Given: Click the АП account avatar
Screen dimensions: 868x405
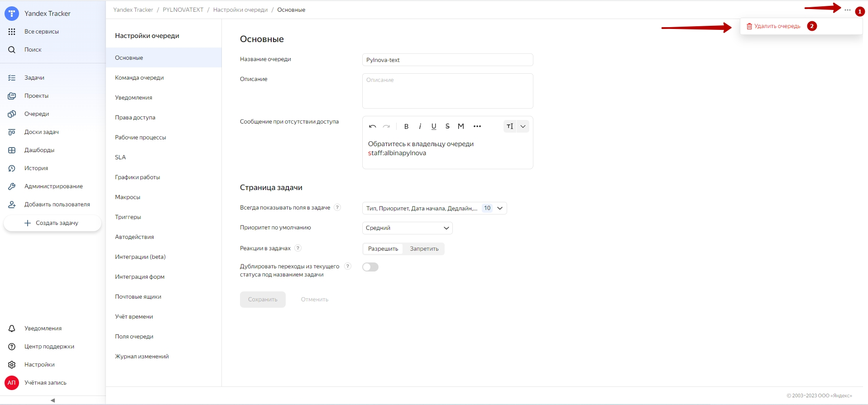Looking at the screenshot, I should pos(12,383).
